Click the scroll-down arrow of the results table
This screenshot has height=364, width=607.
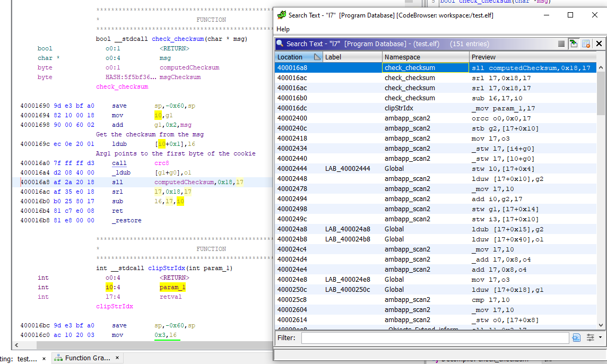coord(601,325)
